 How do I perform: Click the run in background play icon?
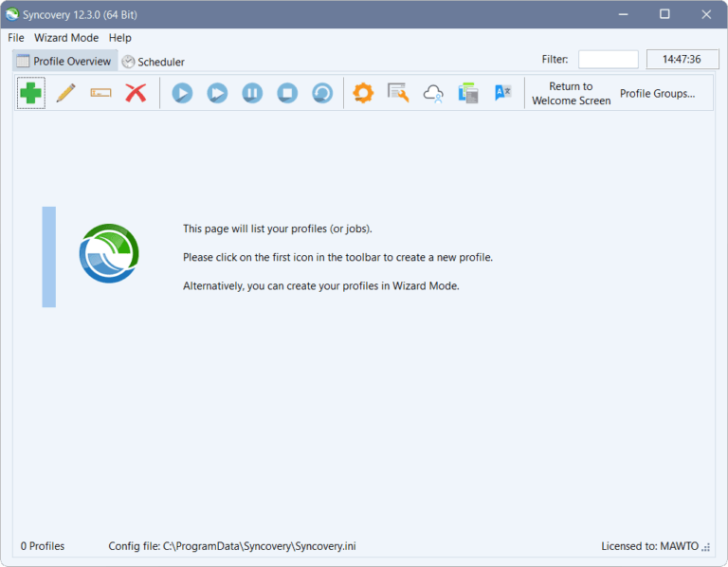(217, 93)
